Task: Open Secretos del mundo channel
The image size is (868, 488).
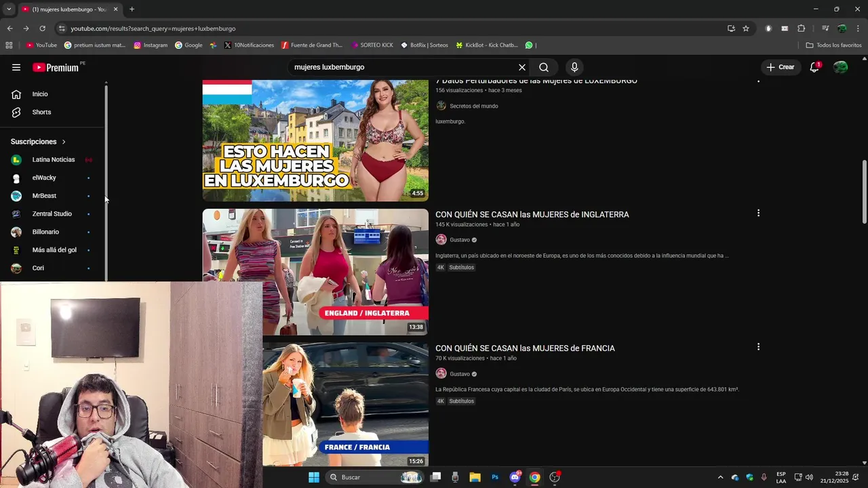Action: (x=473, y=106)
